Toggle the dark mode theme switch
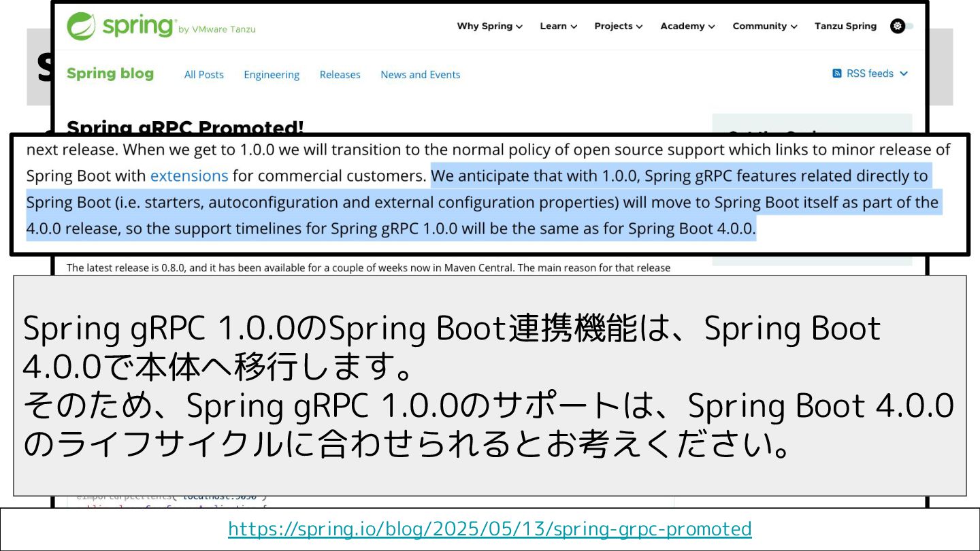The width and height of the screenshot is (980, 551). (x=902, y=26)
